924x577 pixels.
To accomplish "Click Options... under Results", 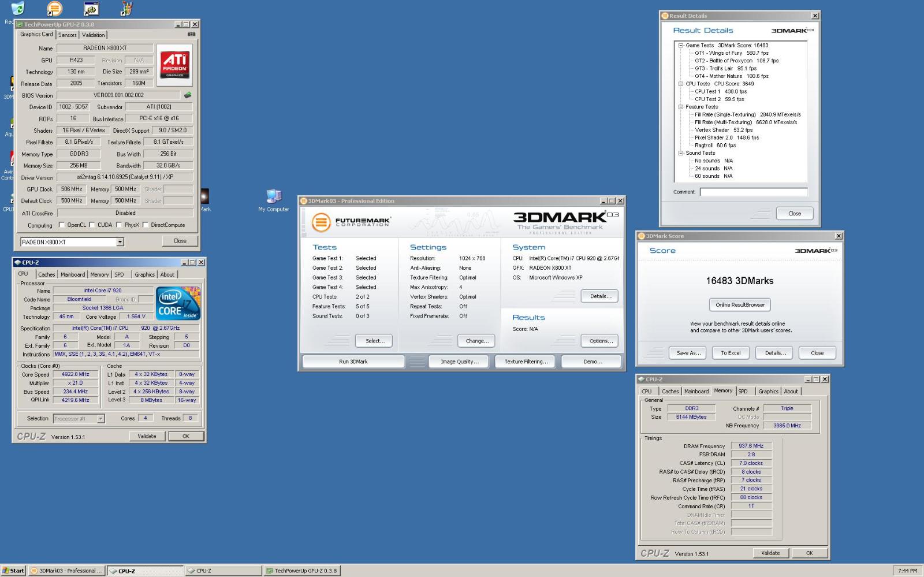I will point(601,341).
